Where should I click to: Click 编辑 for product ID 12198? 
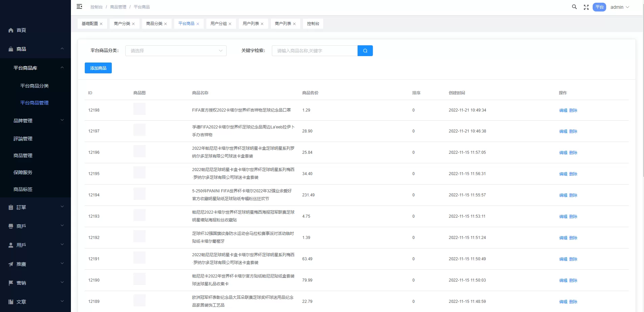coord(563,111)
